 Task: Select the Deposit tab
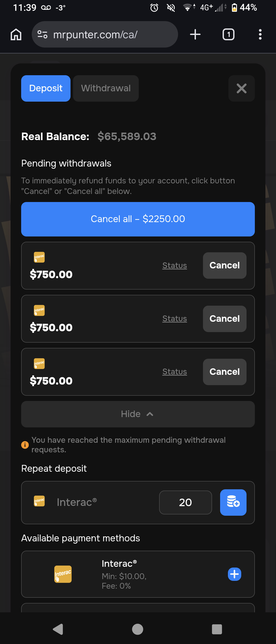pos(46,88)
